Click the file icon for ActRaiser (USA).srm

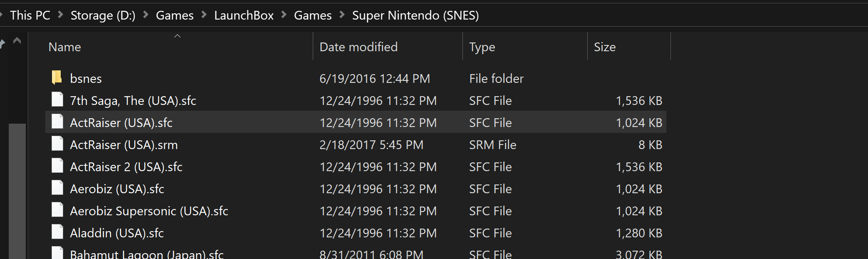(x=57, y=144)
